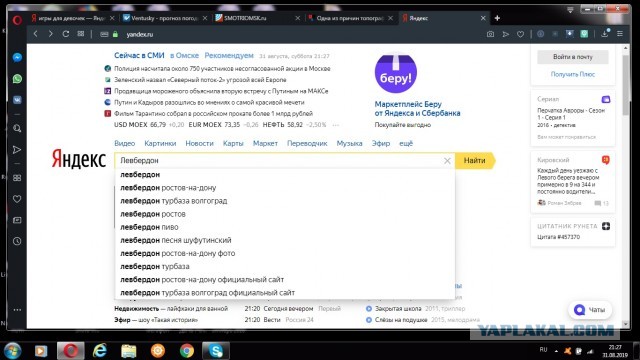The height and width of the screenshot is (360, 640).
Task: Open Easy Setup menu icon
Action: coord(620,34)
